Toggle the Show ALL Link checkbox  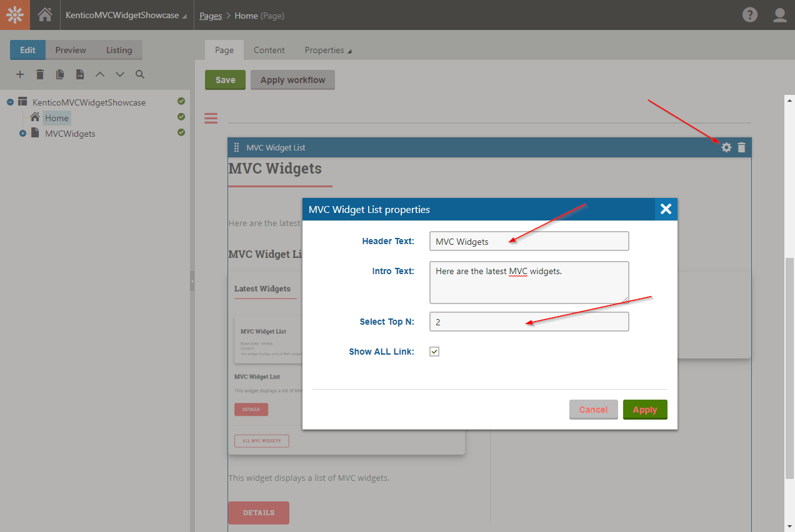pos(434,352)
